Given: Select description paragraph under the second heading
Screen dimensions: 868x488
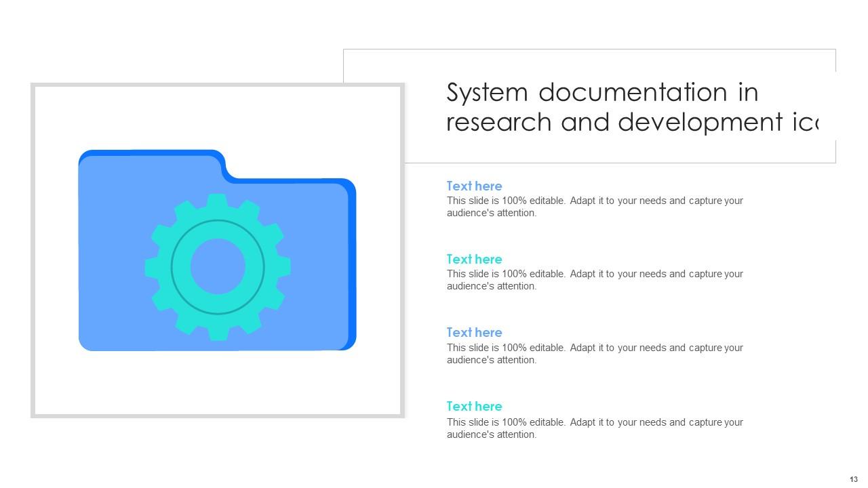Looking at the screenshot, I should (x=595, y=280).
